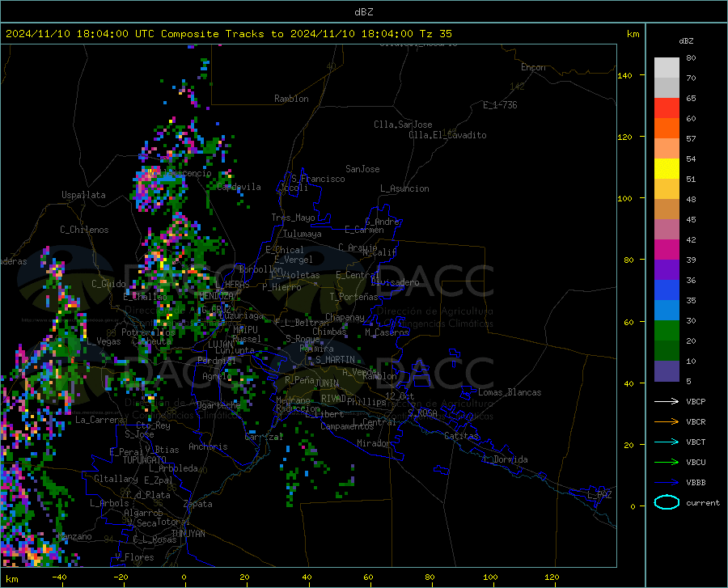728x588 pixels.
Task: Click the 60 km x-axis tick label
Action: [368, 577]
